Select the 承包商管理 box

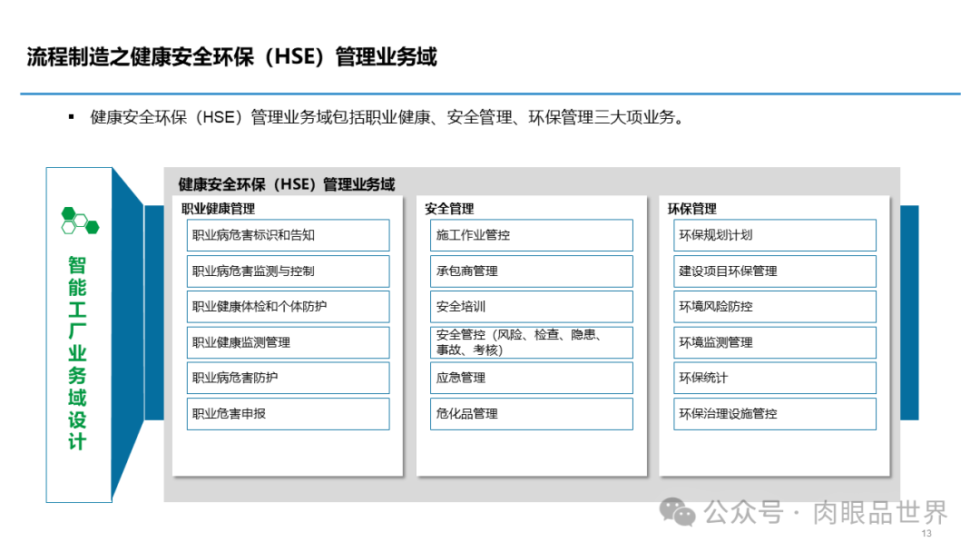(531, 271)
